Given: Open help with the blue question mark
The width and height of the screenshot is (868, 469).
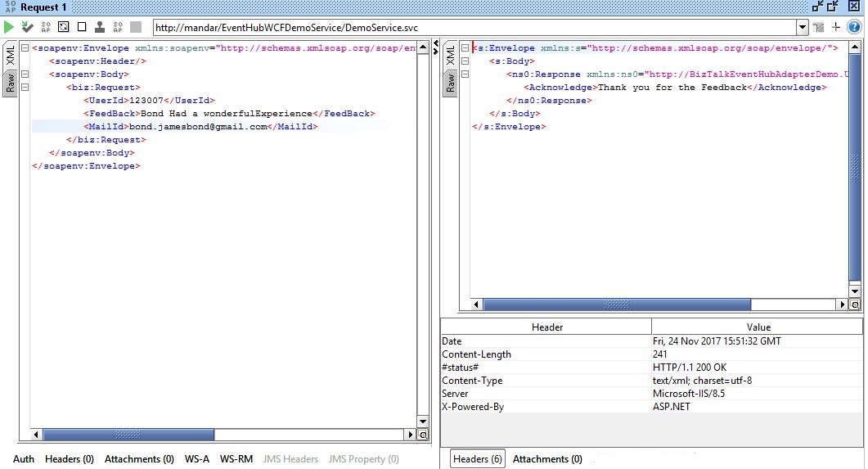Looking at the screenshot, I should pyautogui.click(x=854, y=26).
